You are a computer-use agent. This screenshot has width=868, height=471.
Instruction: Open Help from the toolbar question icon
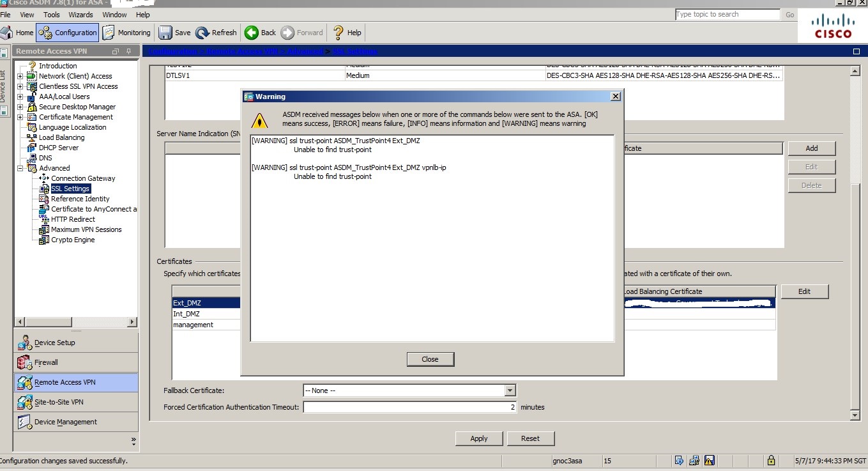(339, 33)
